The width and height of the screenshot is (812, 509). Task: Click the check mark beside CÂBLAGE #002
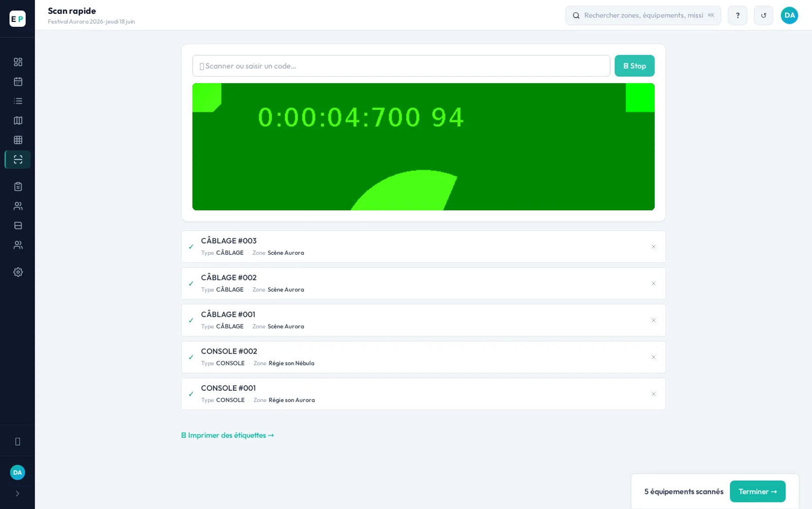click(191, 284)
